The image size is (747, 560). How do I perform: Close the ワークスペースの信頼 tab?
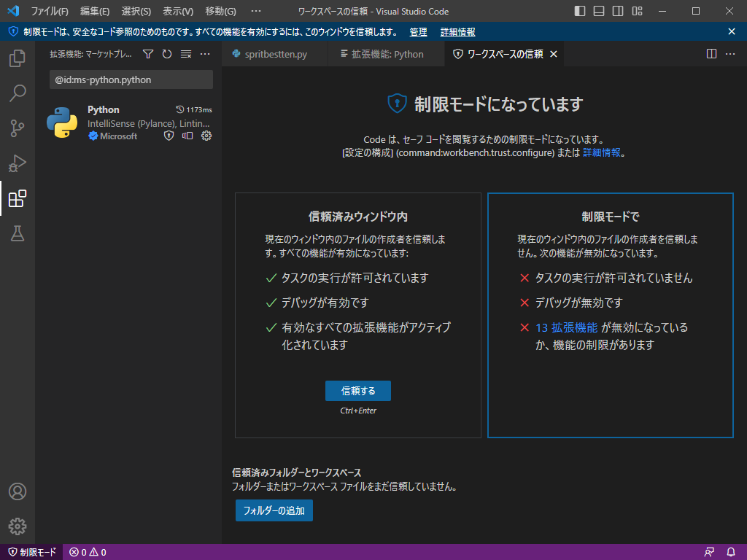point(554,54)
